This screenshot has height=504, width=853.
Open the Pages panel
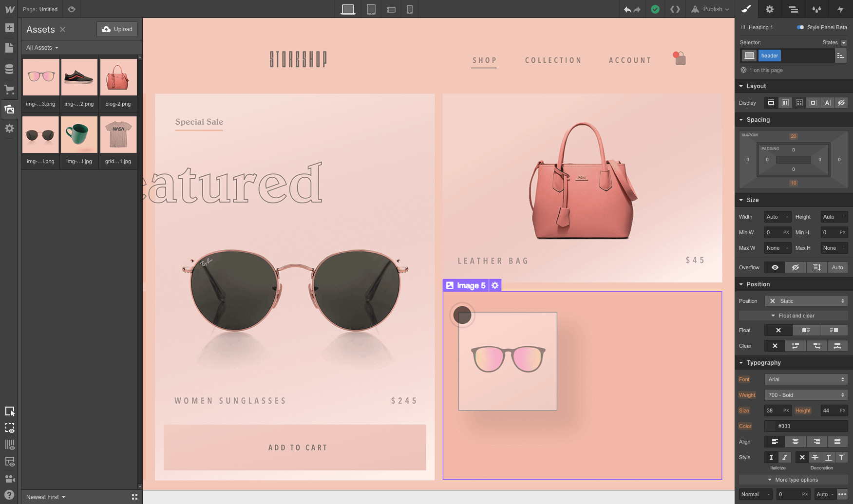(9, 48)
